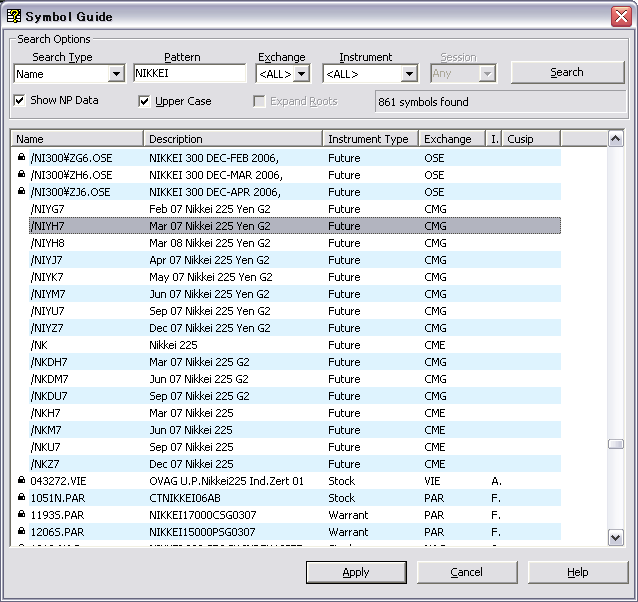Select the /NIYM7 row
Screen dimensions: 638x602
(295, 294)
